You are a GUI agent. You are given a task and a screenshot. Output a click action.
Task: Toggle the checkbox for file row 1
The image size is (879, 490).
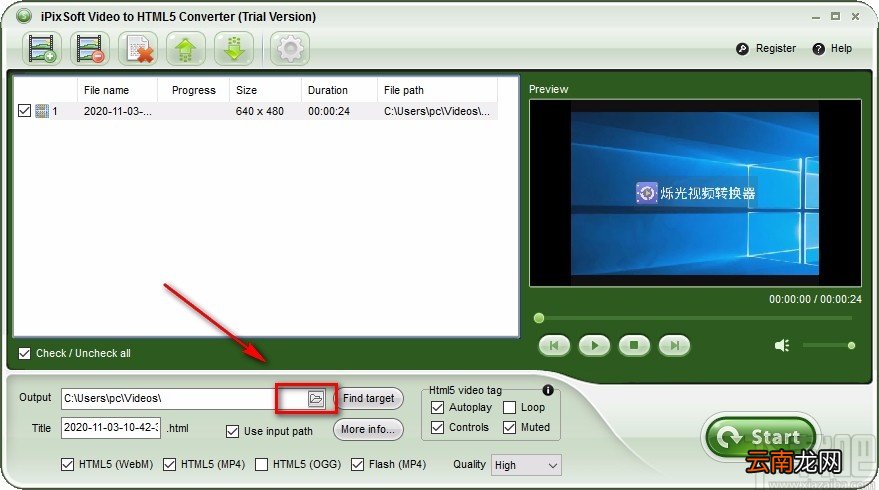tap(24, 110)
